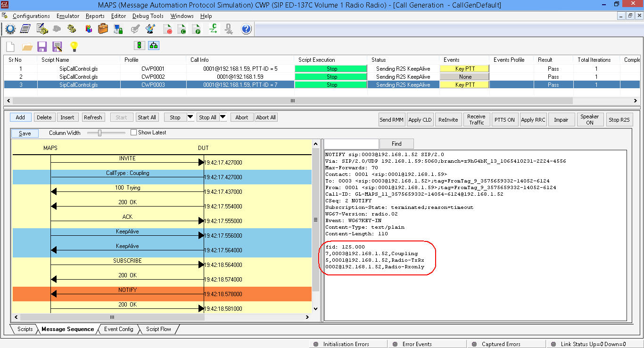
Task: Open the Configurations menu
Action: click(x=31, y=16)
